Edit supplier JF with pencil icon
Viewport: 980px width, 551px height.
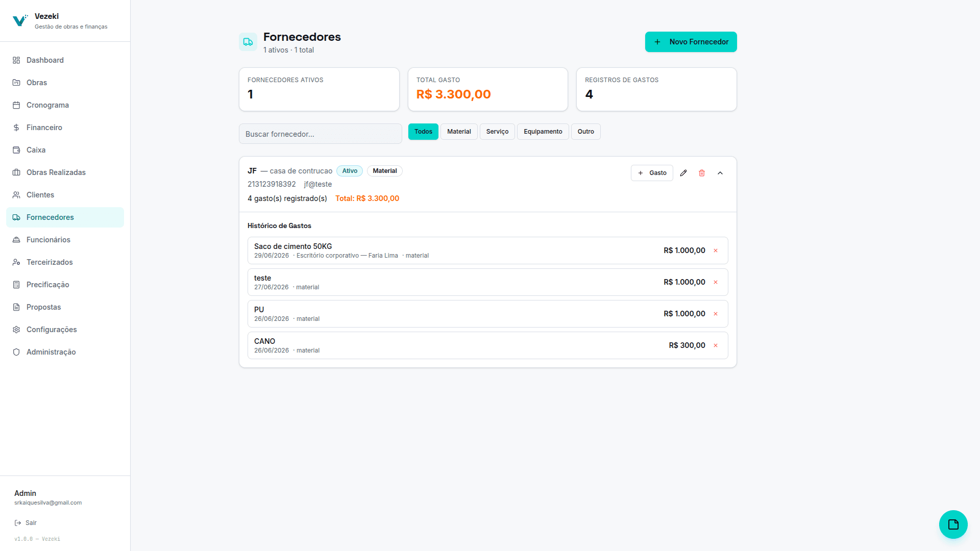[x=683, y=173]
